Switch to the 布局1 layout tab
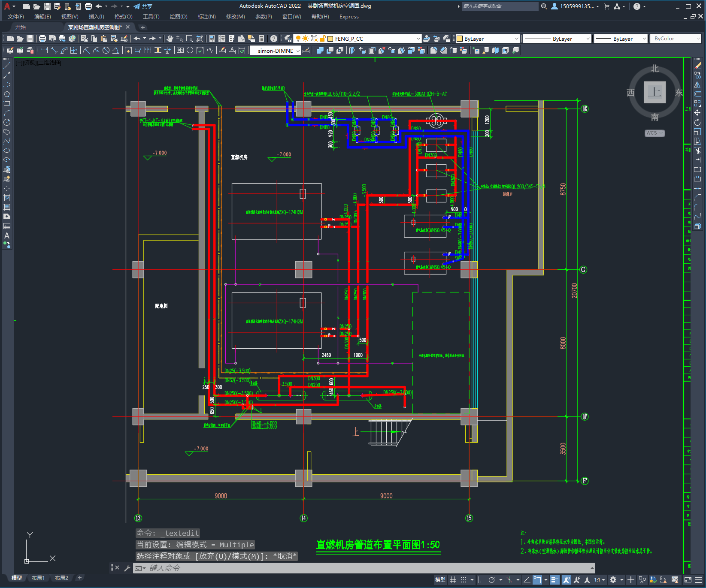Screen dimensions: 706x588 tap(38, 578)
